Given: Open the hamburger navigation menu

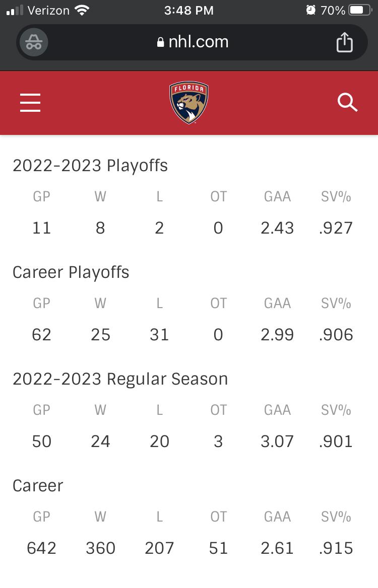Looking at the screenshot, I should click(x=30, y=103).
